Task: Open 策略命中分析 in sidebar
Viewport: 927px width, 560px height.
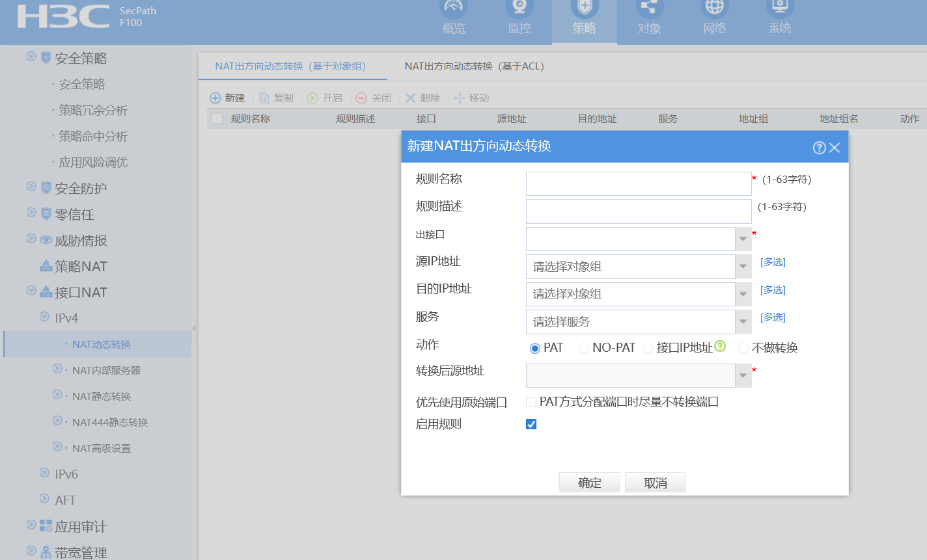Action: 93,136
